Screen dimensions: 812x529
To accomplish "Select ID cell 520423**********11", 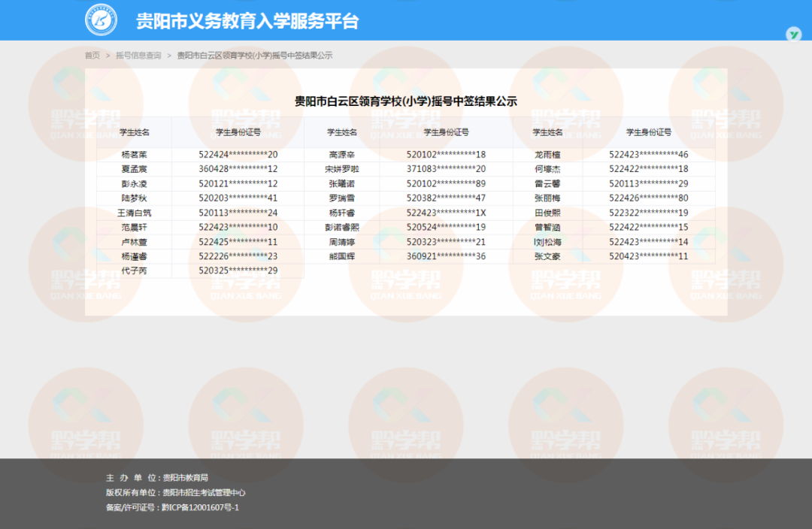I will click(x=648, y=256).
